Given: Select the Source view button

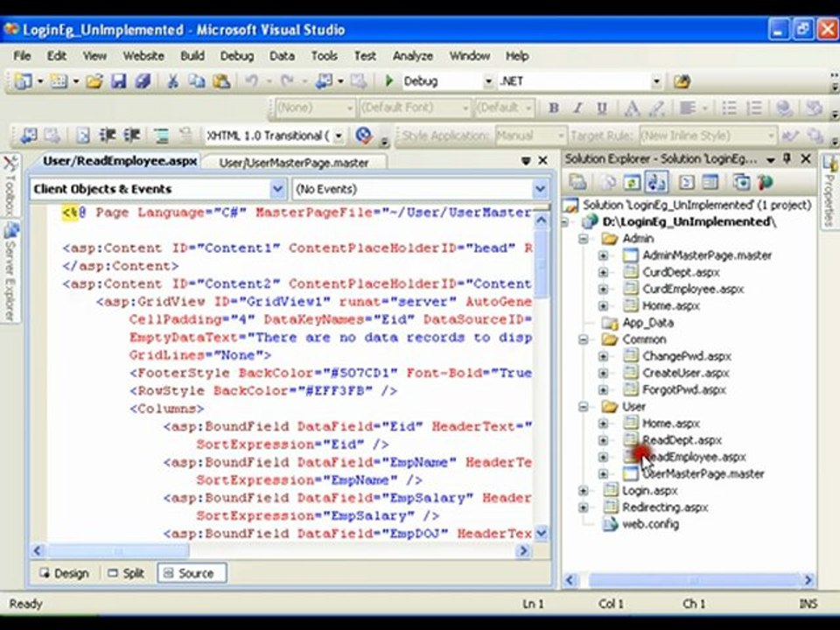Looking at the screenshot, I should [x=192, y=573].
